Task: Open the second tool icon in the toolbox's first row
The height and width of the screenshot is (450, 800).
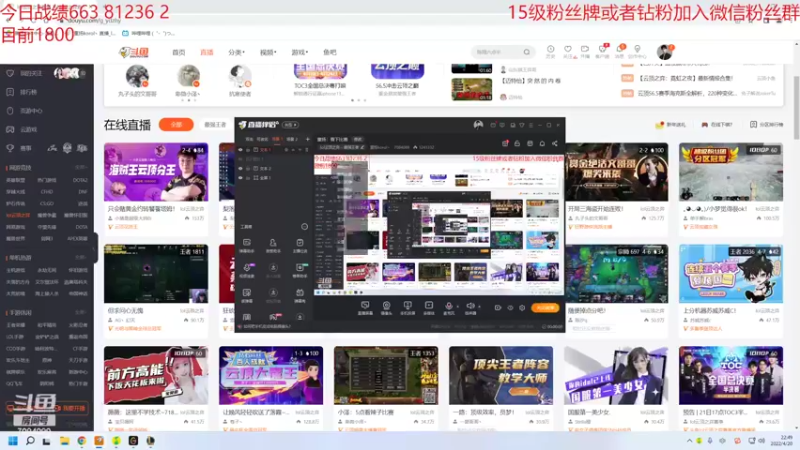Action: (x=273, y=245)
